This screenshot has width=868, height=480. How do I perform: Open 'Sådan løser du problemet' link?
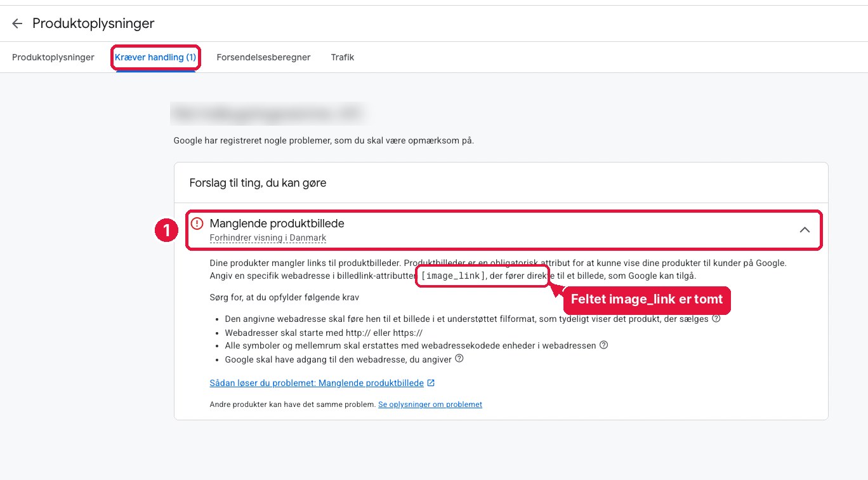317,383
